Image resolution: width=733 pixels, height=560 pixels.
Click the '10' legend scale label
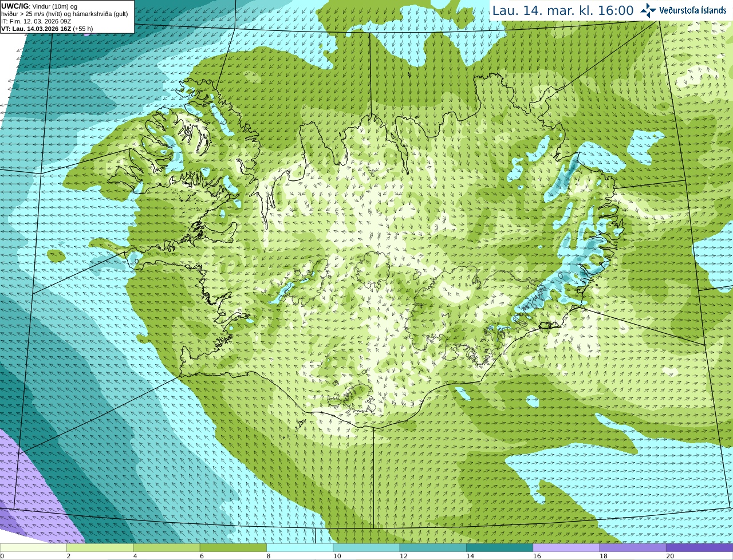337,556
